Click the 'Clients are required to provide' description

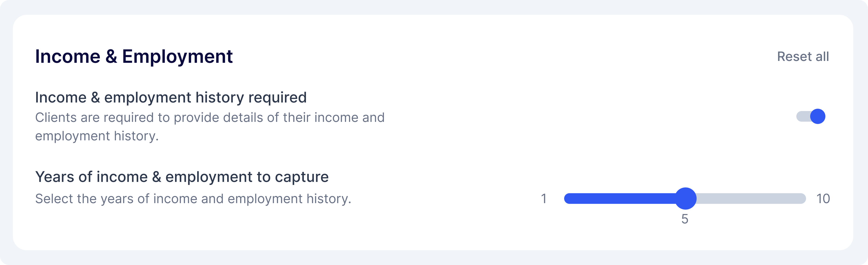click(210, 126)
